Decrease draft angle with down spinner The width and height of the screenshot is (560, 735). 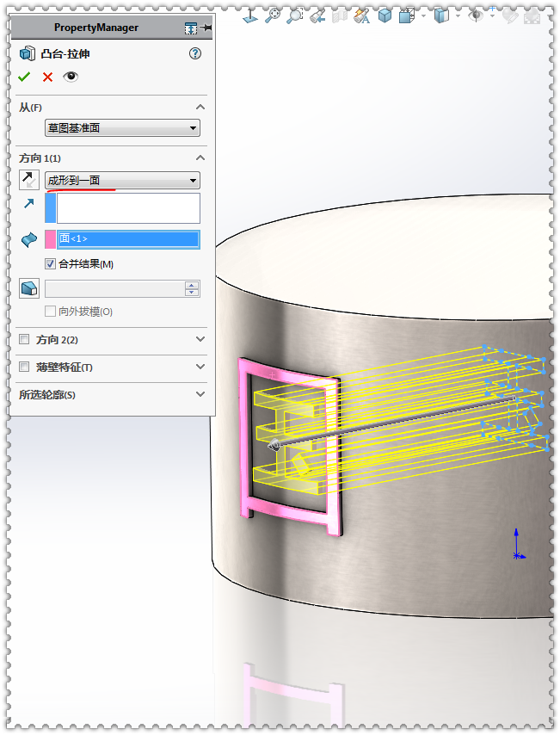coord(192,293)
